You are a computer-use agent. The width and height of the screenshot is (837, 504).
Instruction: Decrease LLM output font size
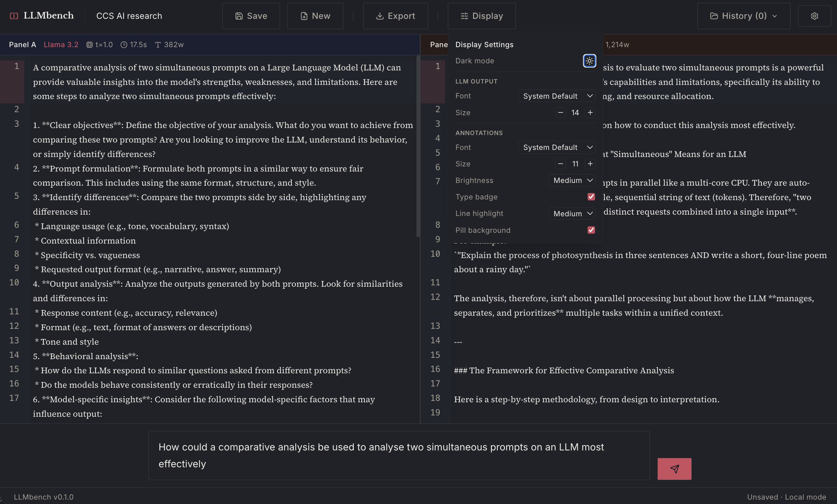pos(560,113)
